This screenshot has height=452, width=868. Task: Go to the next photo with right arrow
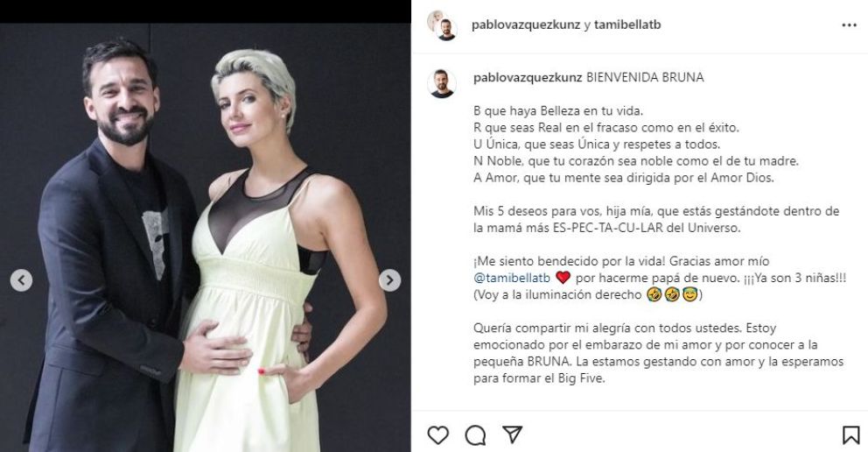(389, 280)
